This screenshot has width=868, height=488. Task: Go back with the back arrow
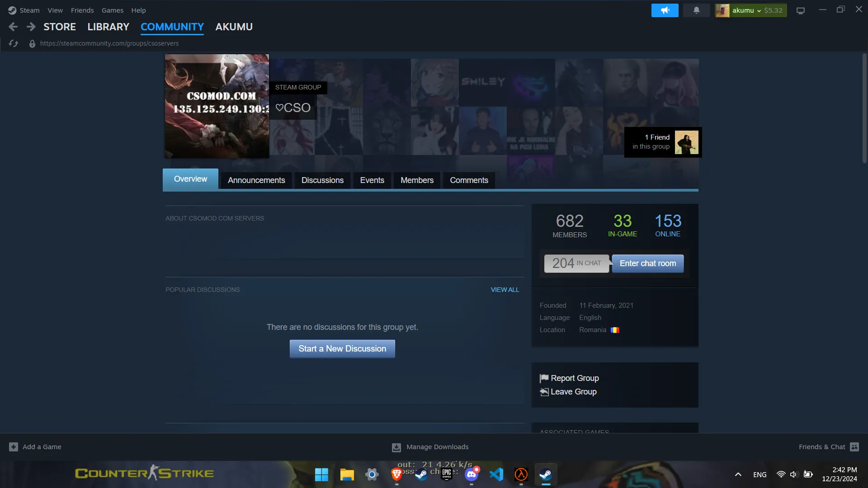(x=13, y=27)
